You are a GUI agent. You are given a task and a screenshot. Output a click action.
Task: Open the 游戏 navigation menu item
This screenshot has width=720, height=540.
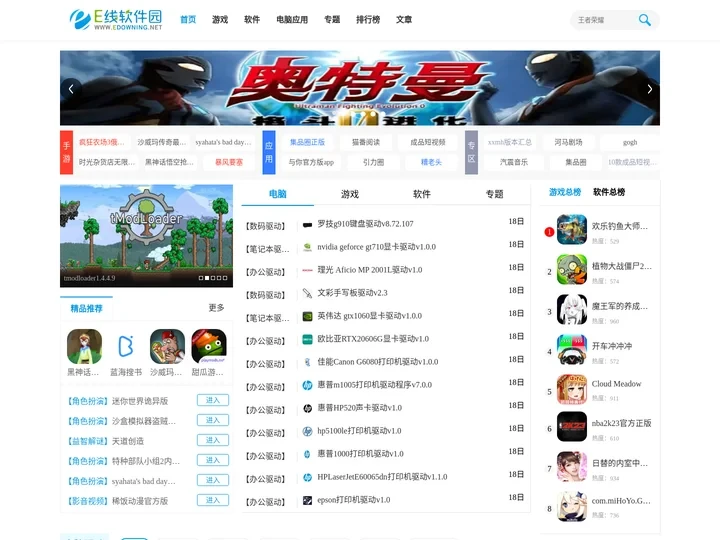(x=220, y=19)
